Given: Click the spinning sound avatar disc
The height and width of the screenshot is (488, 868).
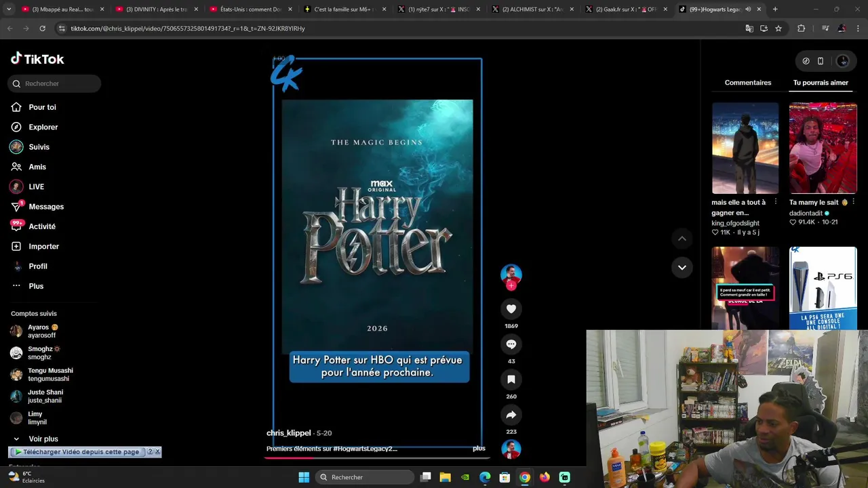Looking at the screenshot, I should tap(511, 449).
